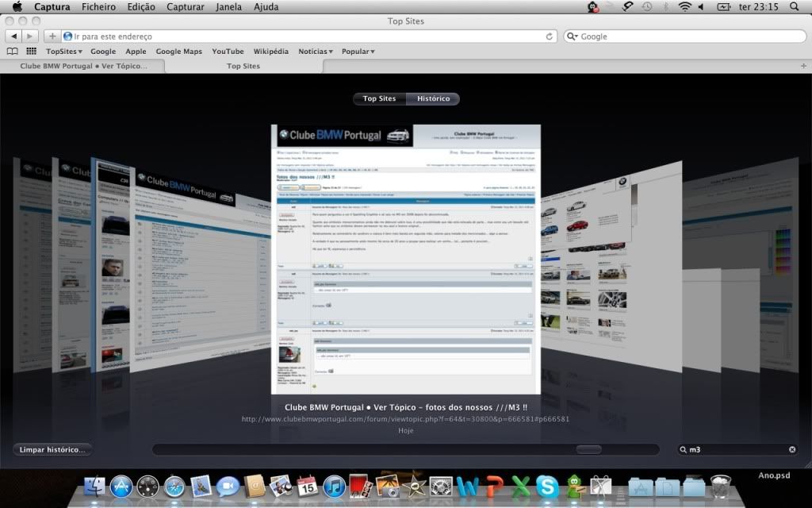Show Top Sites via grid icon
Image resolution: width=812 pixels, height=508 pixels.
pyautogui.click(x=32, y=52)
